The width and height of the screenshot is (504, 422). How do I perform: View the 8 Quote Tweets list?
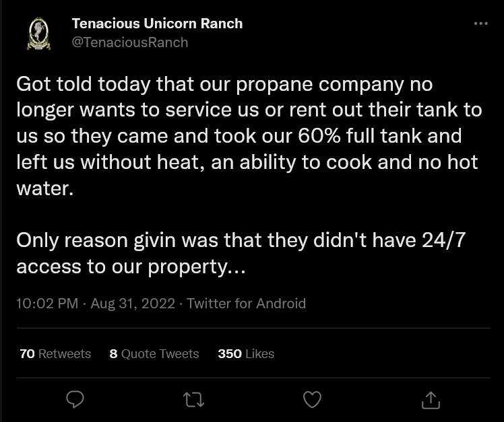click(x=154, y=353)
